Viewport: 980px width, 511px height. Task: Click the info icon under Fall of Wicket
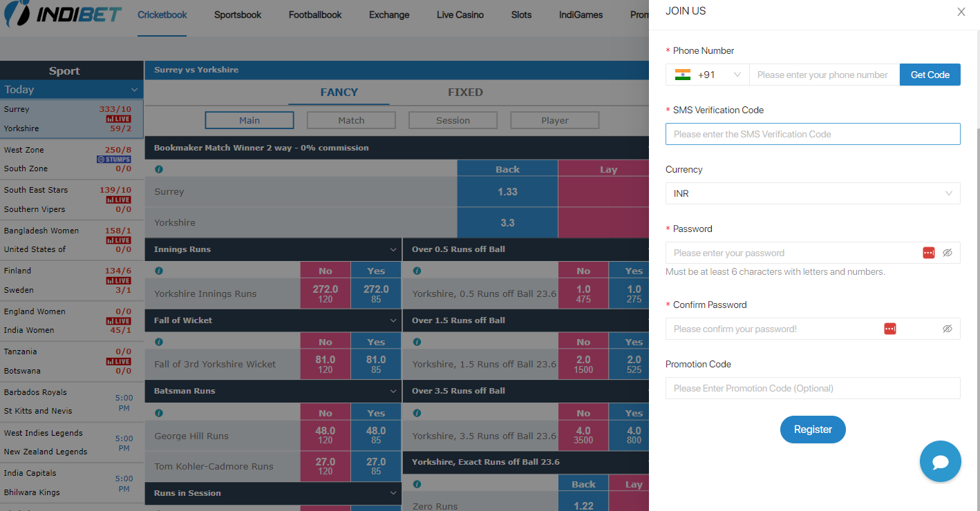pyautogui.click(x=159, y=342)
